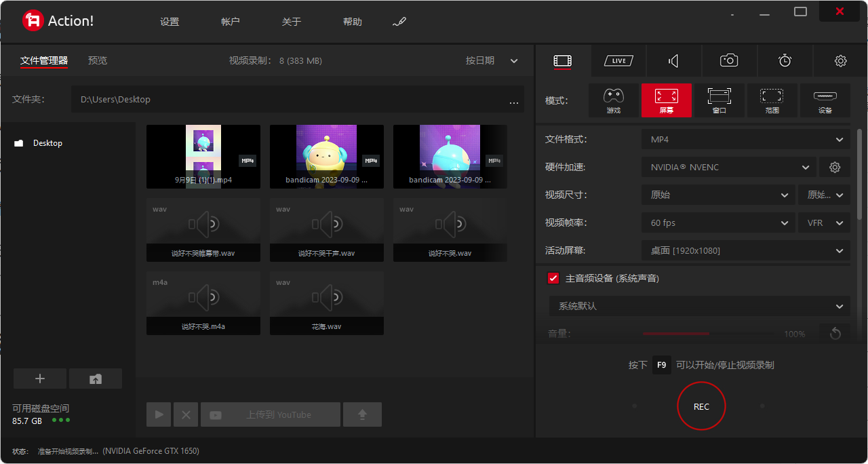
Task: Select the 设备 (device) recording mode
Action: point(825,100)
